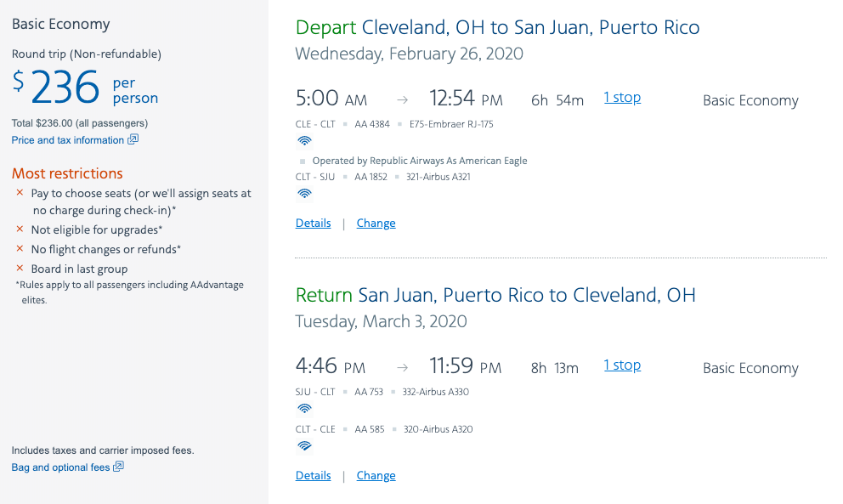Click external link icon beside Bag and optional fees
The image size is (843, 504).
pyautogui.click(x=118, y=467)
